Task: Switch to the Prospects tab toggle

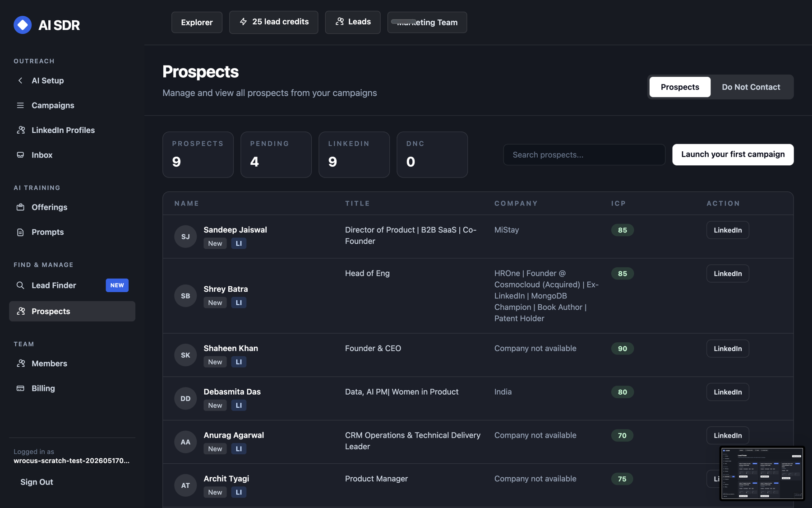Action: (680, 87)
